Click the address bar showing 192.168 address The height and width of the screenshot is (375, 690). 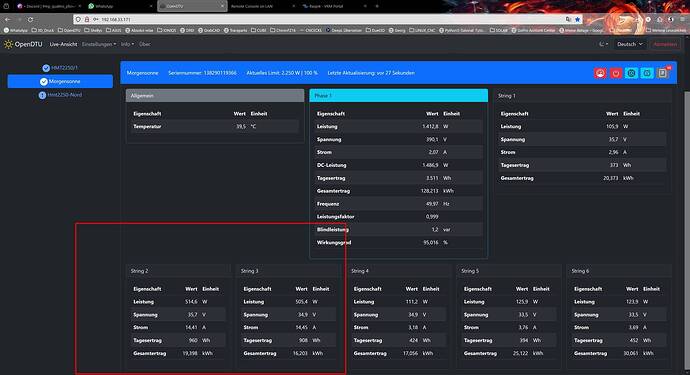click(x=328, y=19)
